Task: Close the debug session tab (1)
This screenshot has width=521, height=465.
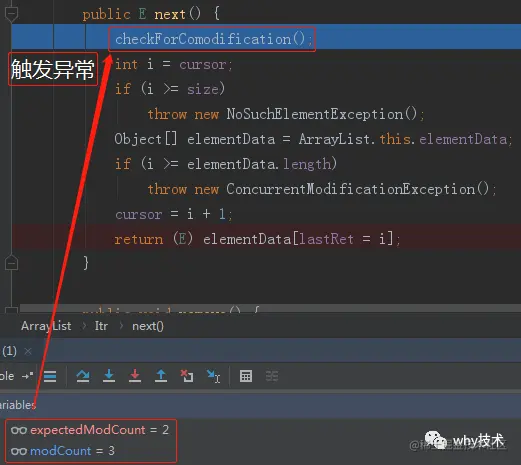Action: 28,351
